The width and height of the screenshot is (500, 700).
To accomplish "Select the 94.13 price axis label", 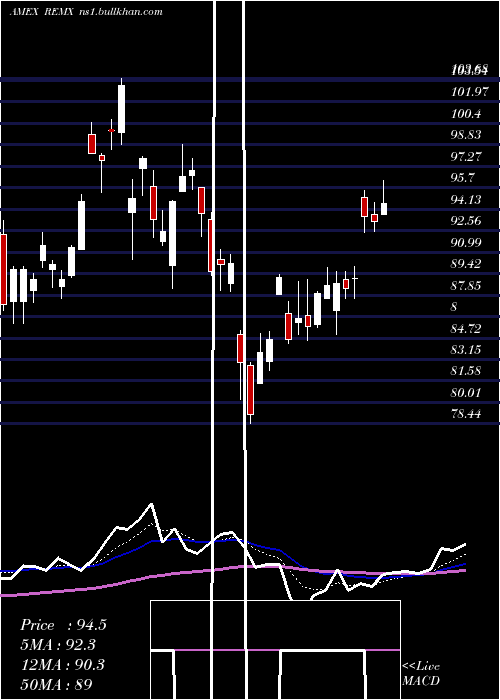I will [467, 200].
